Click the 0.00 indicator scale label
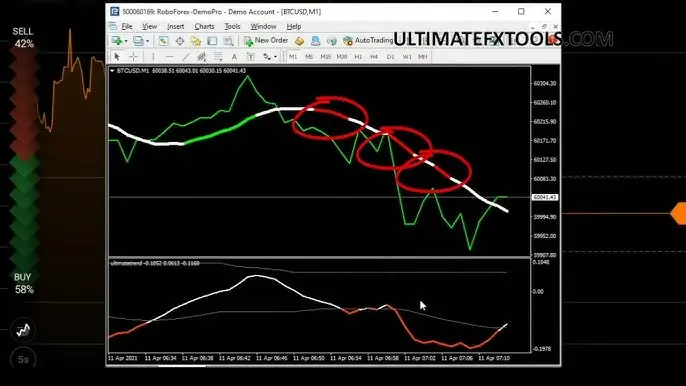The image size is (686, 386). [538, 291]
